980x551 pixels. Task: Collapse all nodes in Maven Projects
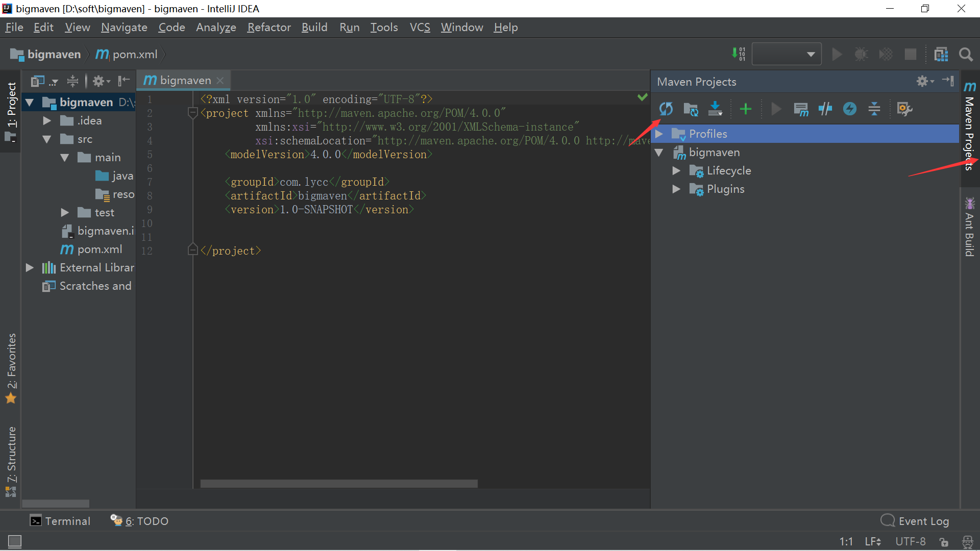click(x=874, y=109)
